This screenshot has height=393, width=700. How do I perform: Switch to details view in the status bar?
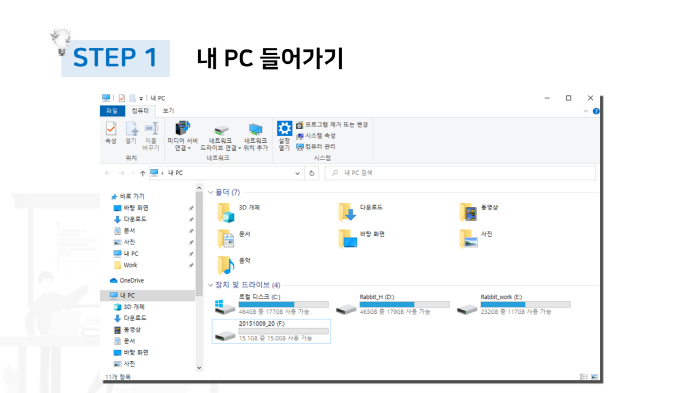(x=583, y=376)
